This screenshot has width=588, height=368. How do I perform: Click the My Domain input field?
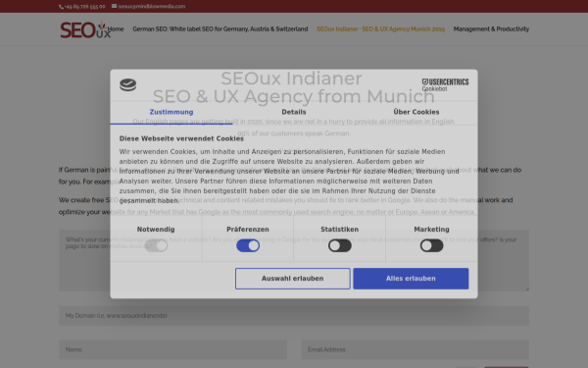294,316
